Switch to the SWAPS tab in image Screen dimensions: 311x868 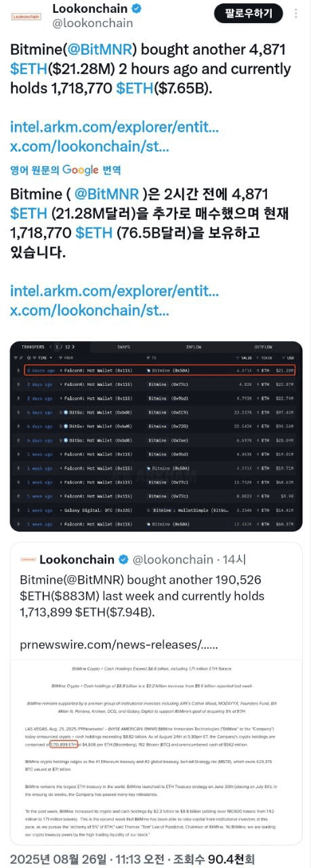(123, 347)
